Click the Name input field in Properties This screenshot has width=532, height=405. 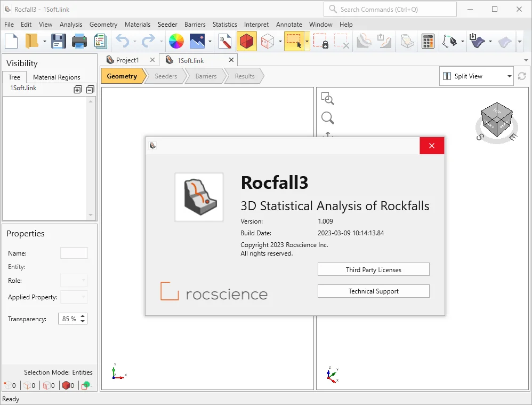point(74,253)
